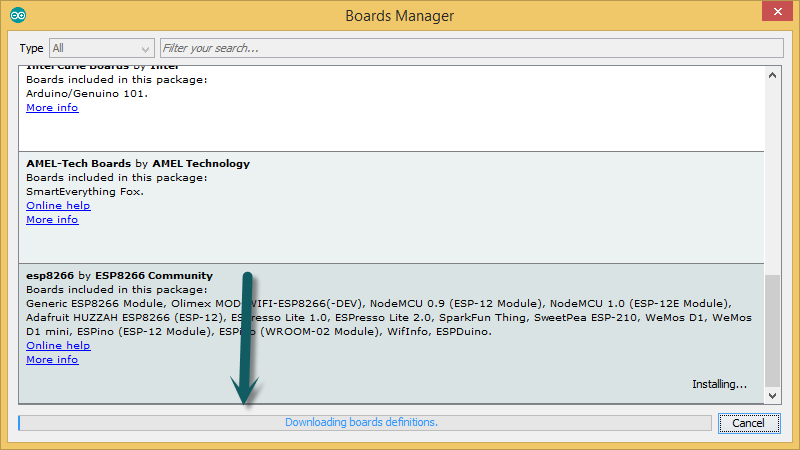Click the scrollbar down arrow
Viewport: 800px width, 450px height.
click(x=772, y=395)
